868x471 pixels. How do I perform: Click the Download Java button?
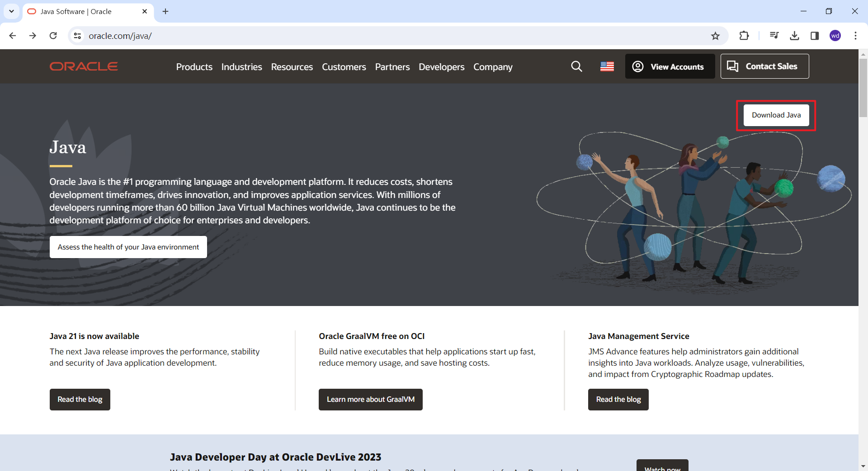pyautogui.click(x=776, y=115)
